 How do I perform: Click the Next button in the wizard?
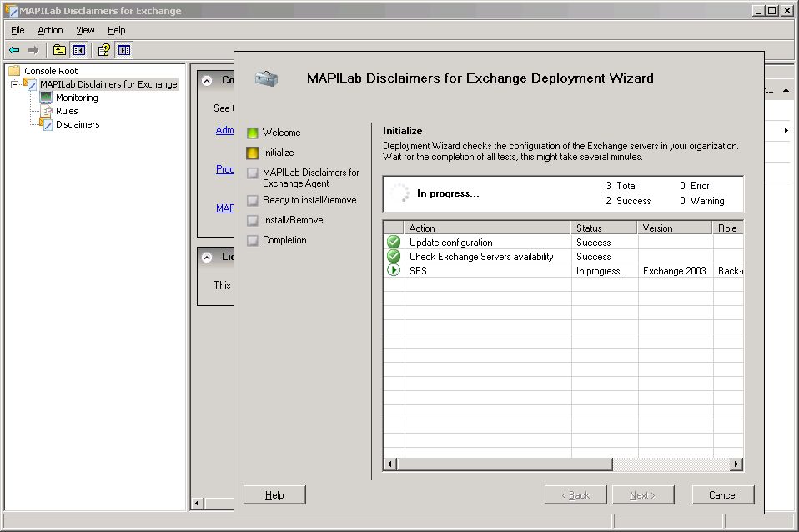(x=642, y=494)
